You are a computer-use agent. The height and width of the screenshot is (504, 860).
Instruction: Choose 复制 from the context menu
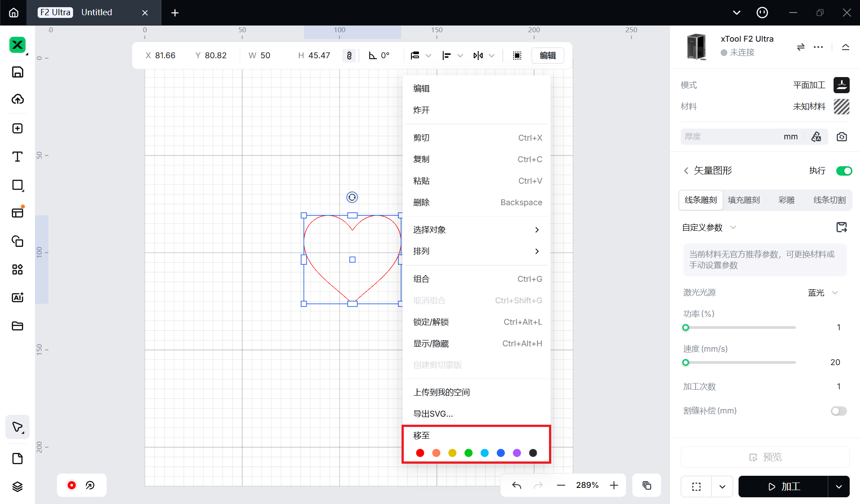coord(476,159)
